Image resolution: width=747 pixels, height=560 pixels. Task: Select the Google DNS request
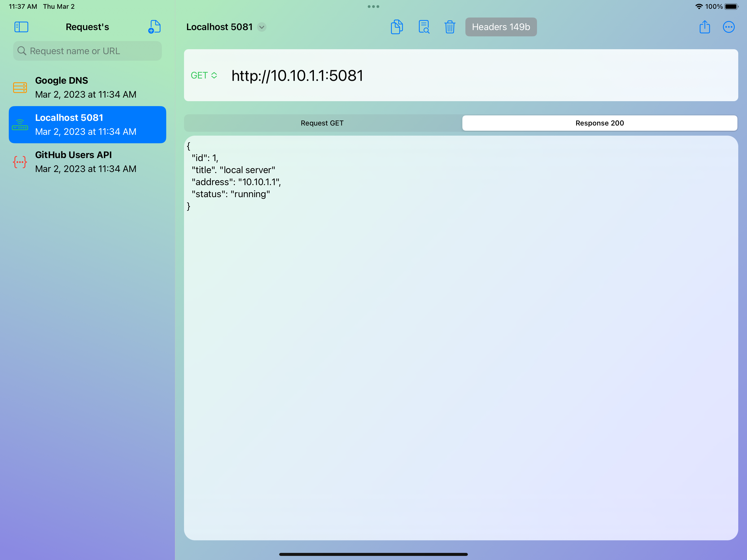click(87, 87)
